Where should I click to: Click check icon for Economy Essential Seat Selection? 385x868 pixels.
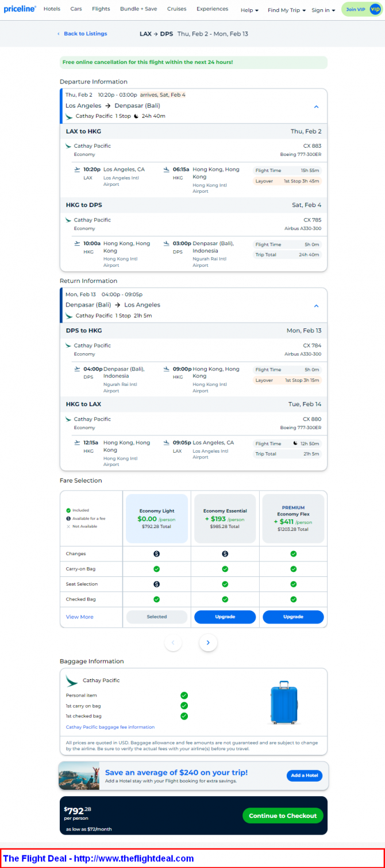point(225,584)
